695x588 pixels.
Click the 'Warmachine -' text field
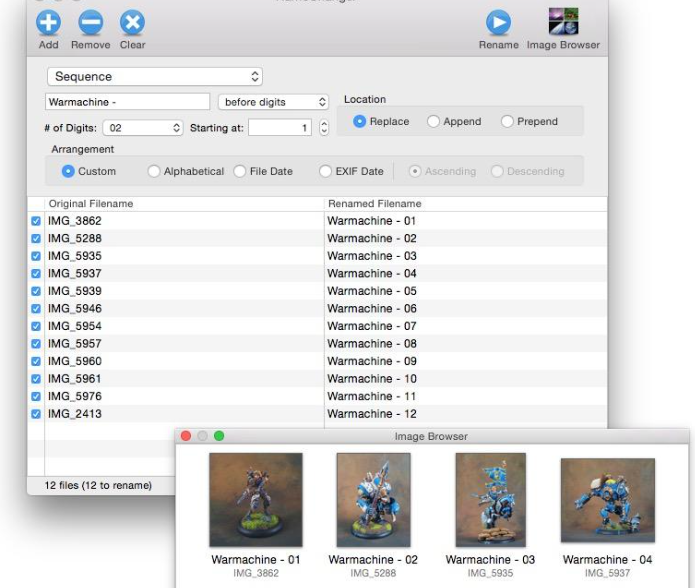click(x=127, y=102)
